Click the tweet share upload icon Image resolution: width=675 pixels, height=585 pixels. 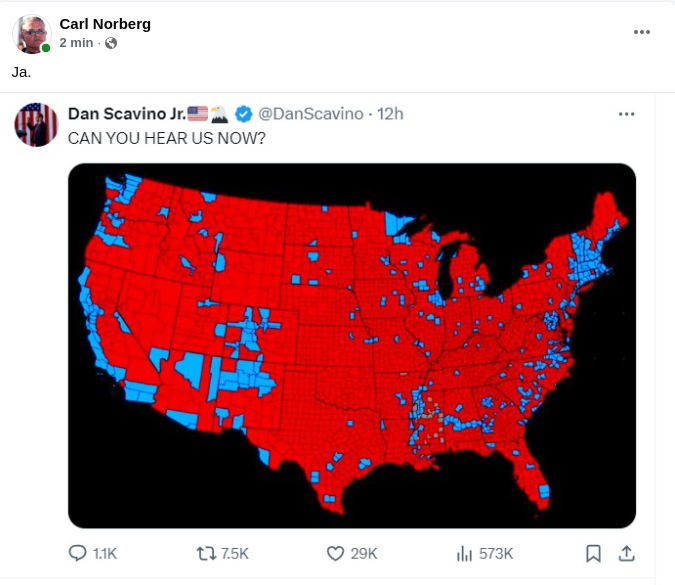pyautogui.click(x=627, y=553)
